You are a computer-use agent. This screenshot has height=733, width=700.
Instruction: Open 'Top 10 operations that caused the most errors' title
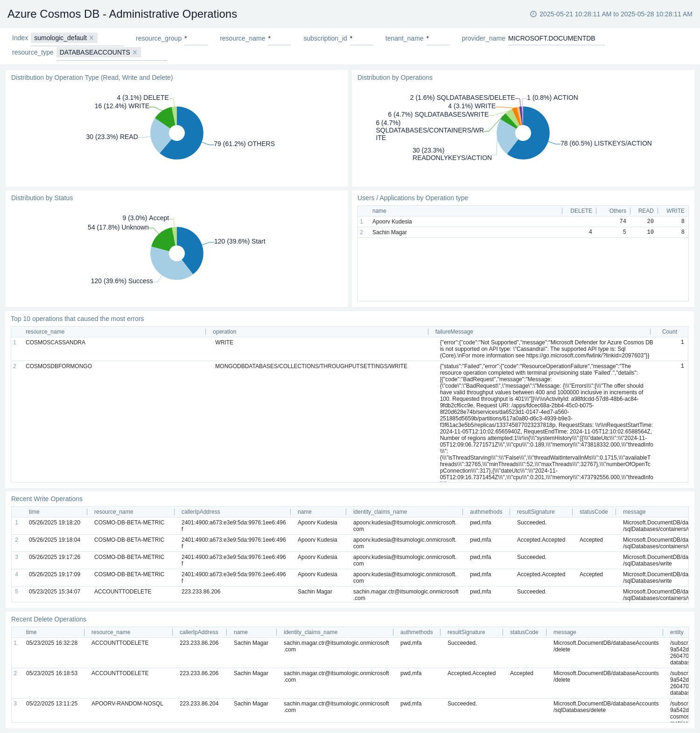77,319
